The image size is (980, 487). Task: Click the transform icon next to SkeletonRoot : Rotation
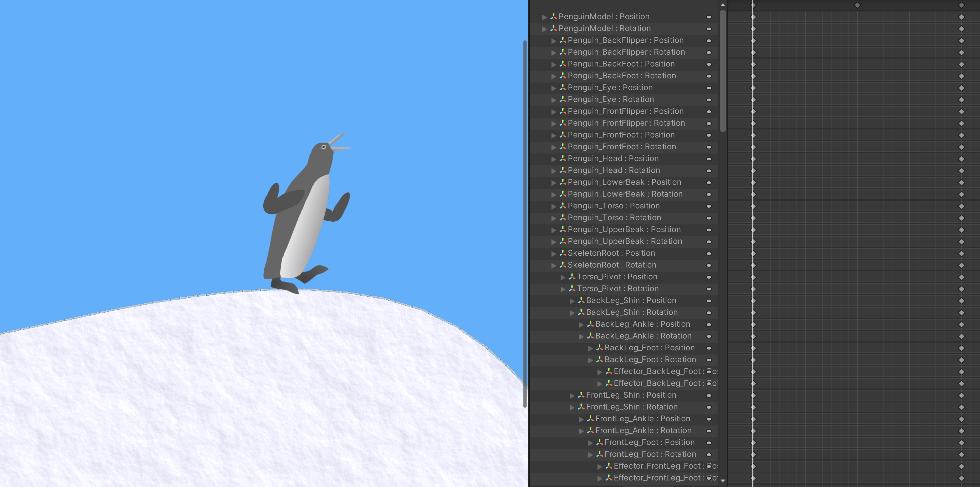[x=563, y=265]
